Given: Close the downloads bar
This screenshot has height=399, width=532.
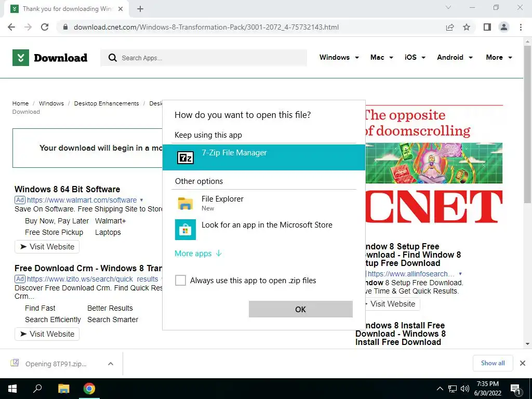Looking at the screenshot, I should pos(523,363).
